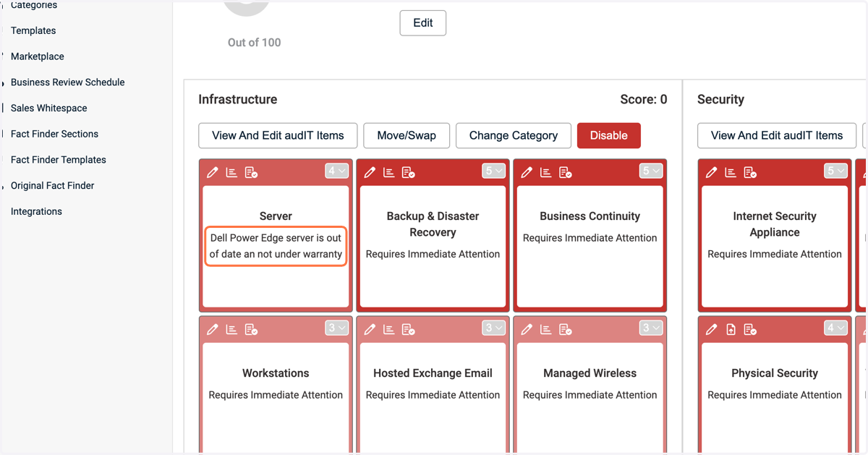
Task: Click the Move/Swap button
Action: pos(407,135)
